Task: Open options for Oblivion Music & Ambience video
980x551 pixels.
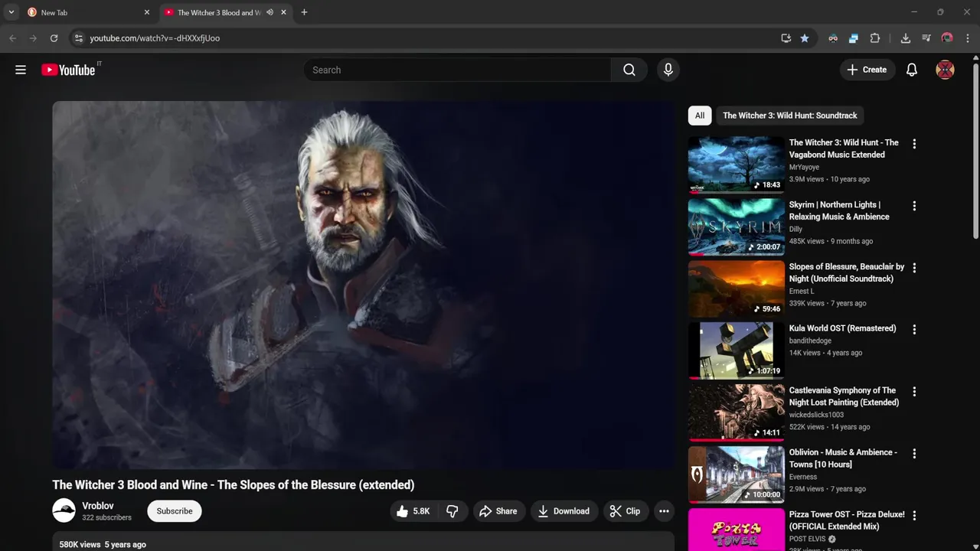Action: click(x=914, y=454)
